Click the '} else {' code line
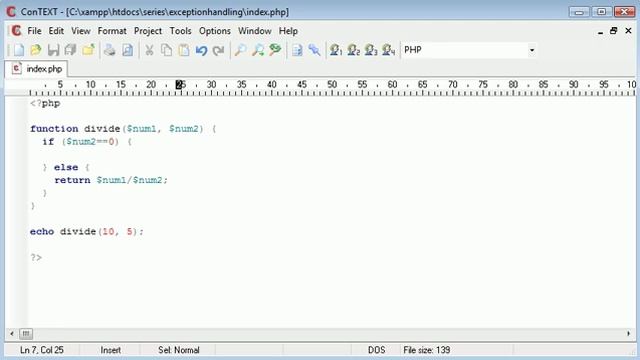 click(x=66, y=167)
